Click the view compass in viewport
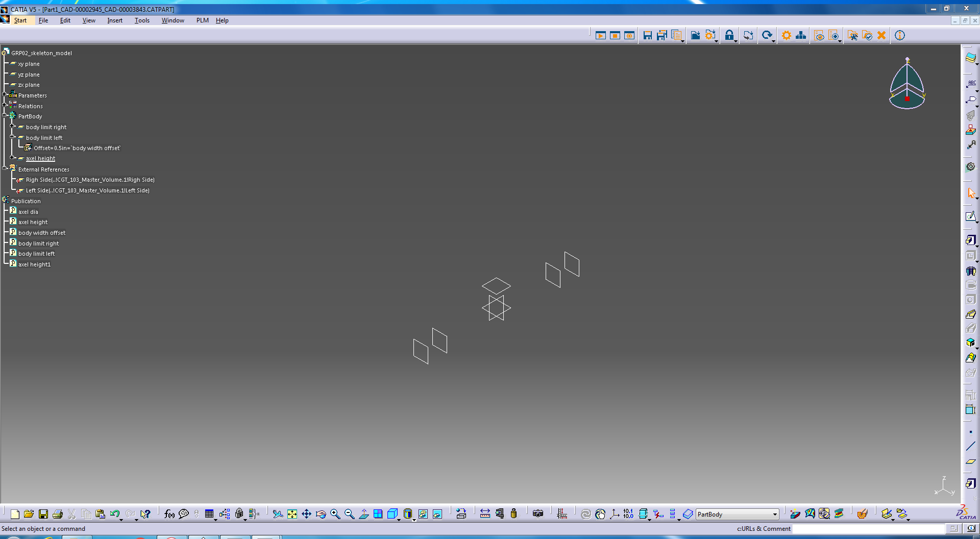980x539 pixels. click(907, 84)
